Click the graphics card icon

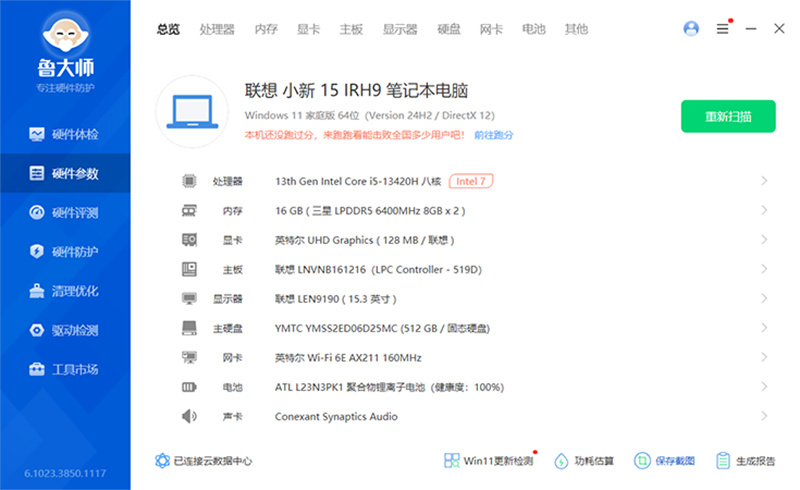click(189, 240)
